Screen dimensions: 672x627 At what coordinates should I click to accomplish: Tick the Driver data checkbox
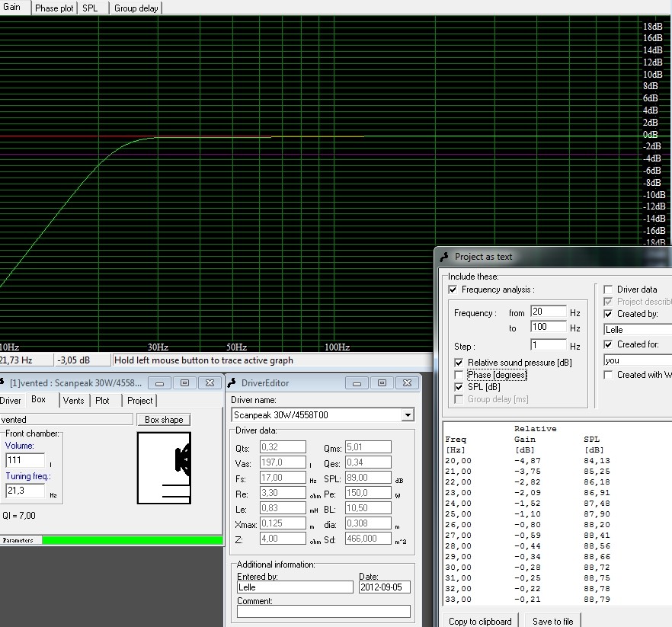[x=608, y=290]
